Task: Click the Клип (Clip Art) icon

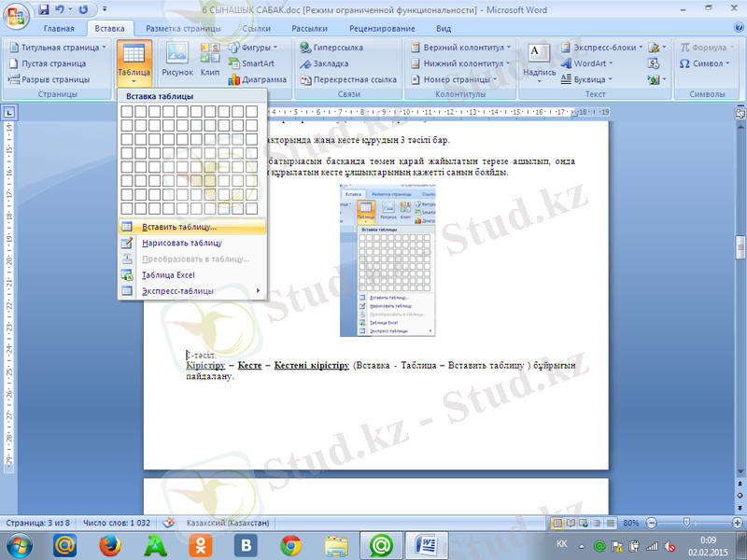Action: click(x=210, y=61)
